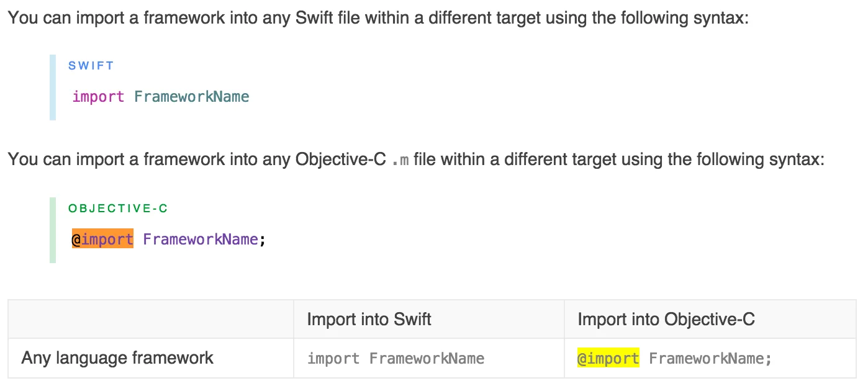Click FrameworkName in the table's Swift cell

(427, 359)
